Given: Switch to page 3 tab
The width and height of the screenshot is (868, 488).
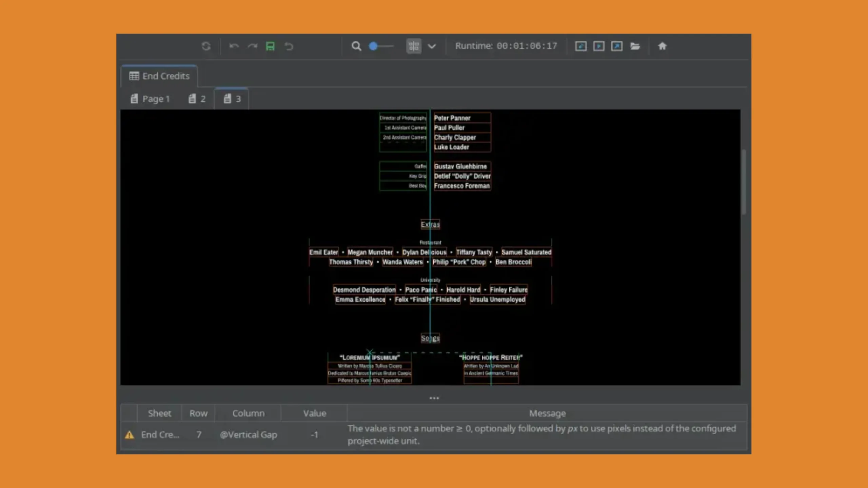Looking at the screenshot, I should pos(232,99).
